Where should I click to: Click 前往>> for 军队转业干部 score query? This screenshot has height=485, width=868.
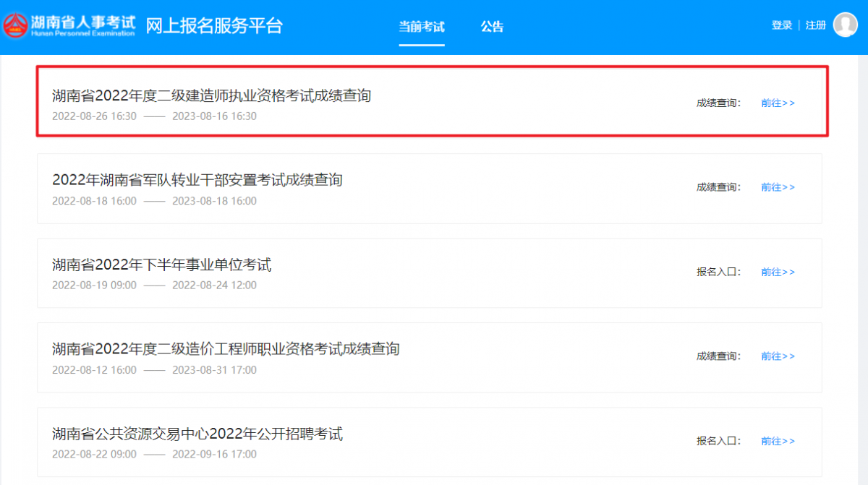click(x=778, y=187)
